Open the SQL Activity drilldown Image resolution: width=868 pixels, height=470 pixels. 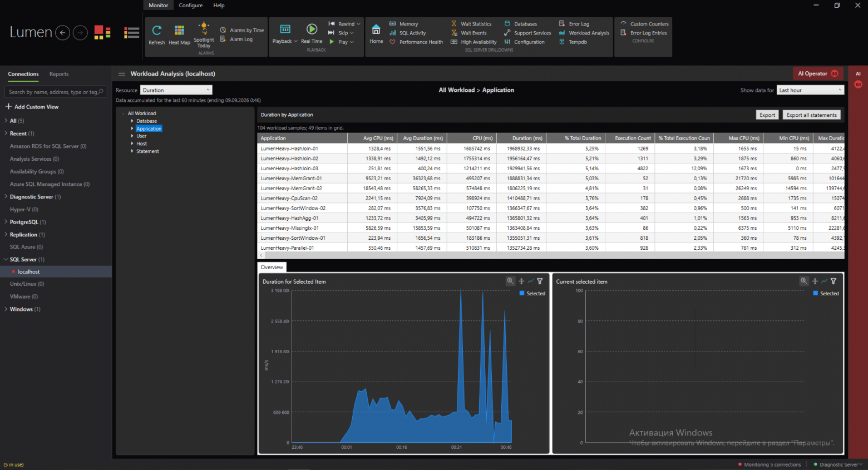point(407,33)
